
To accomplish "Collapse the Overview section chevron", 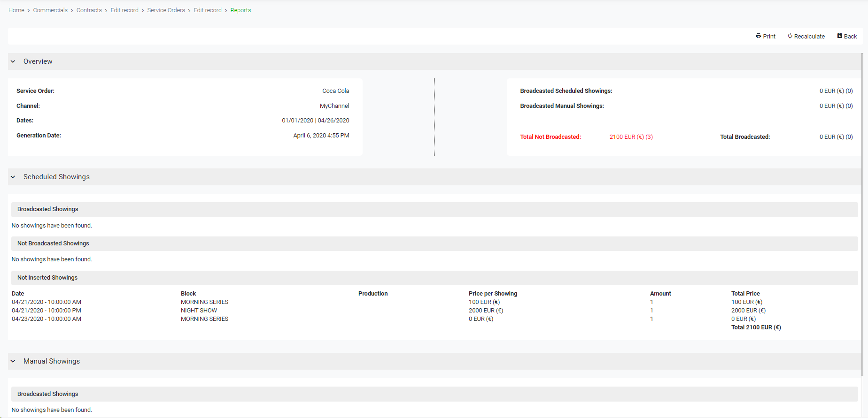I will 13,61.
